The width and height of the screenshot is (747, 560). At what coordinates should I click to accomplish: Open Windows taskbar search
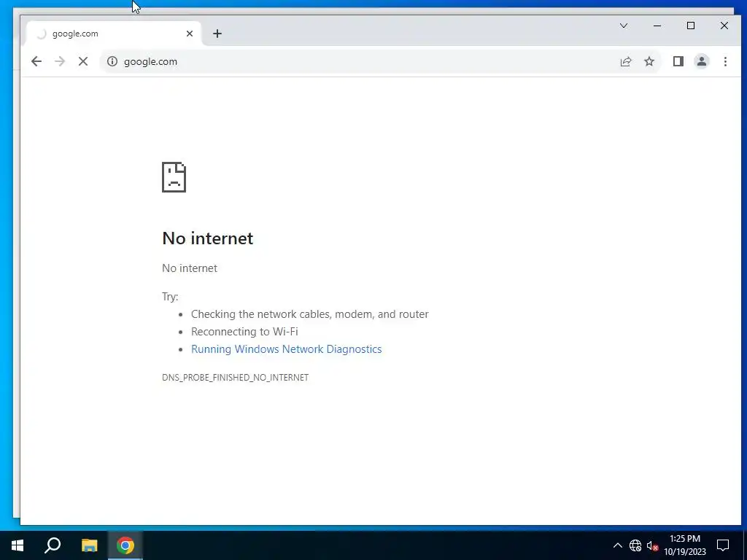click(x=53, y=545)
